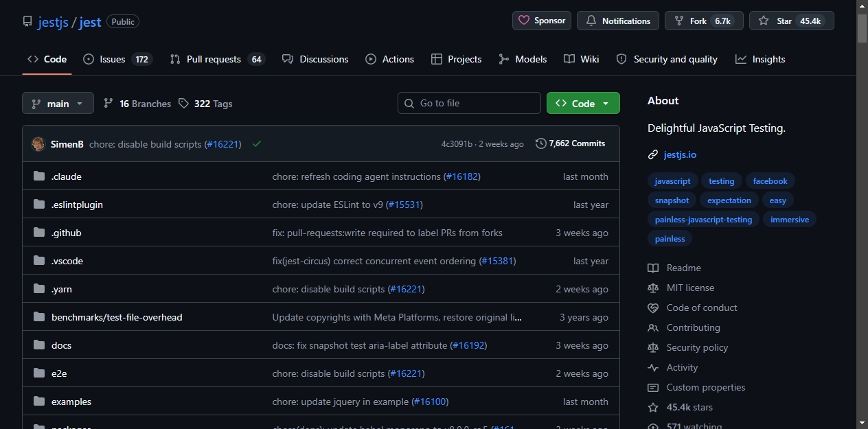Open the examples folder
Image resolution: width=868 pixels, height=429 pixels.
(71, 402)
